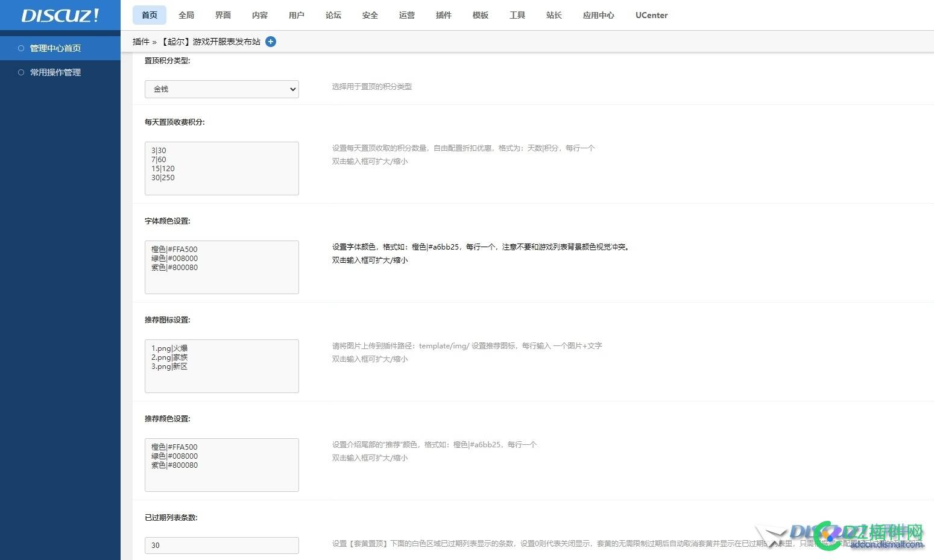Click into the 字体颜色设置 textarea
Image resolution: width=934 pixels, height=560 pixels.
[x=222, y=267]
